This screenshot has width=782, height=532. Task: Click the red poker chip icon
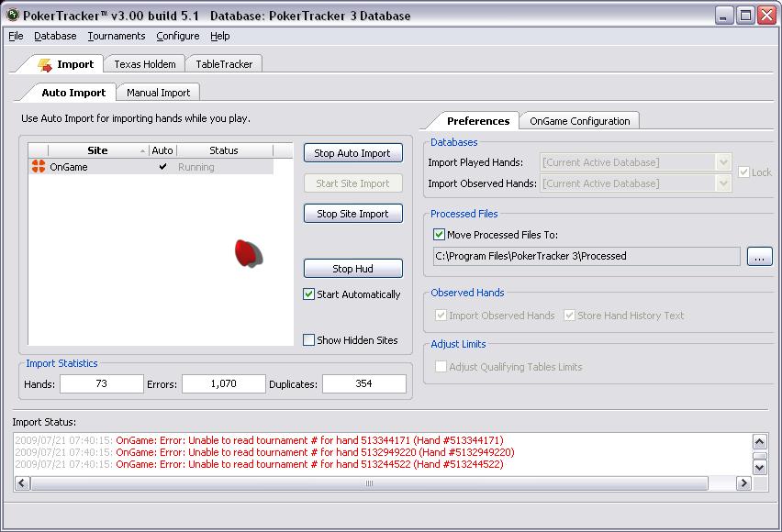click(249, 253)
